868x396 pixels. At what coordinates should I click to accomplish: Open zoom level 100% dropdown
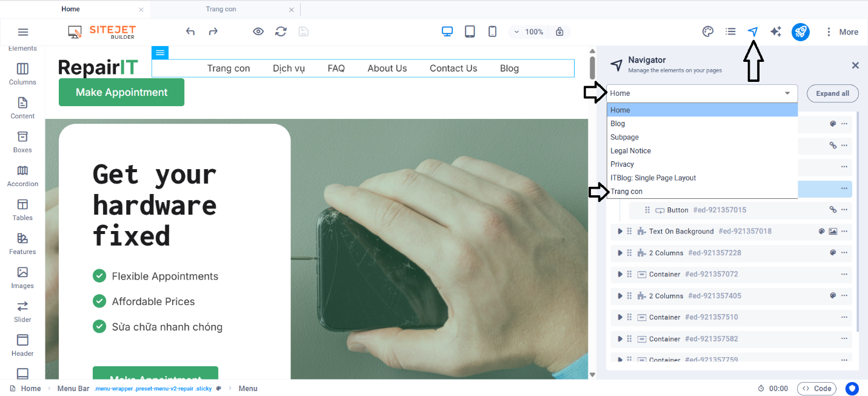coord(527,32)
